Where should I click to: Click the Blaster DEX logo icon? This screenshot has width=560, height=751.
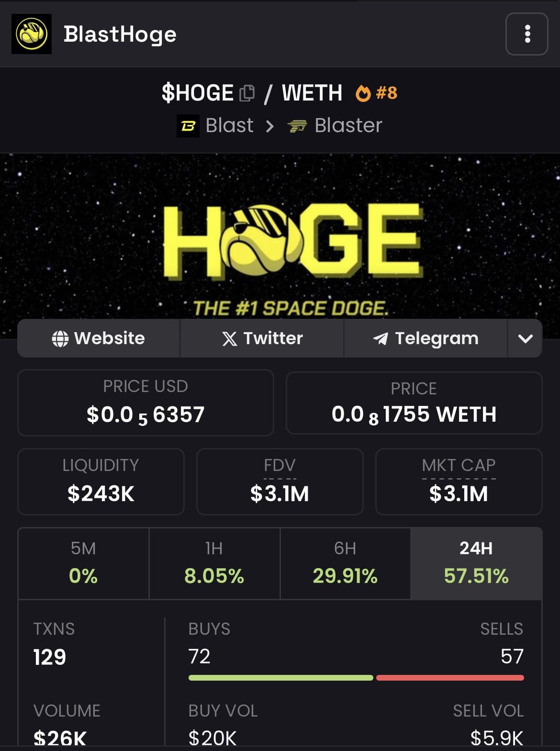click(297, 126)
